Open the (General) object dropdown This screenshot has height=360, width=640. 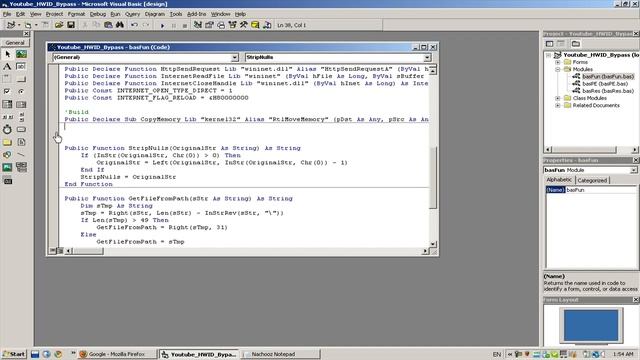[234, 58]
